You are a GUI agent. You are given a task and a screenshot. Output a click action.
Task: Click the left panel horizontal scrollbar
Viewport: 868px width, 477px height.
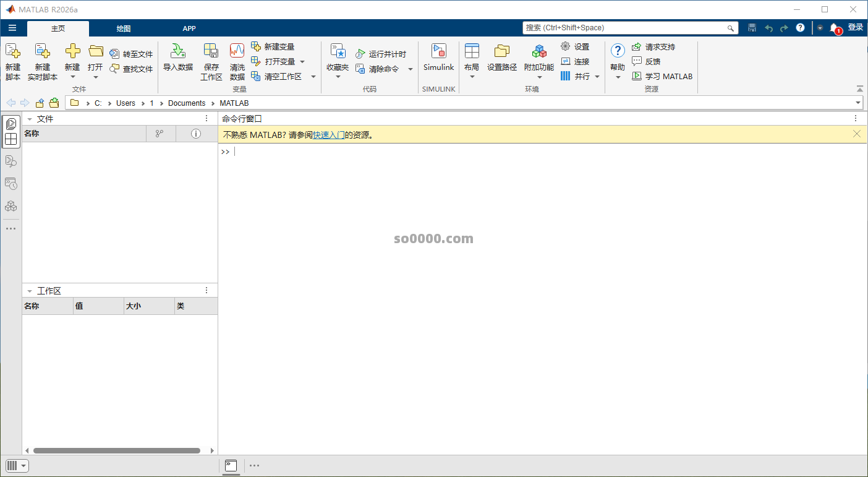[117, 451]
